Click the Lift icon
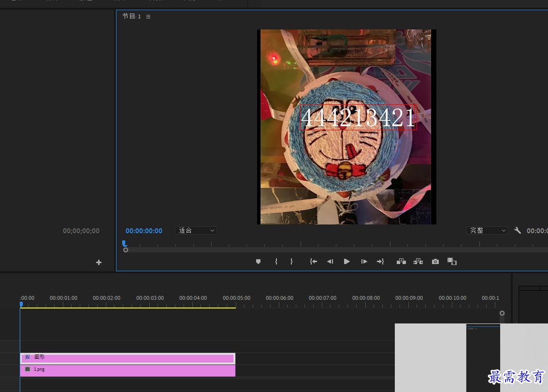The width and height of the screenshot is (548, 392). coord(401,262)
